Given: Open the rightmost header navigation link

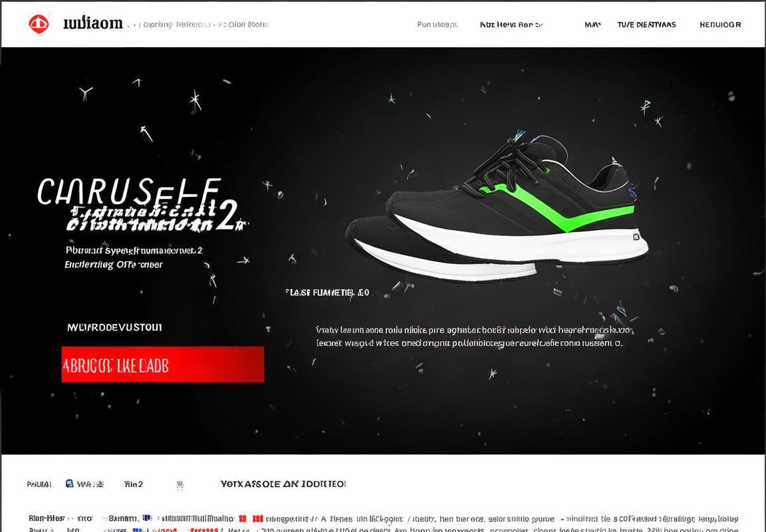Looking at the screenshot, I should (720, 25).
